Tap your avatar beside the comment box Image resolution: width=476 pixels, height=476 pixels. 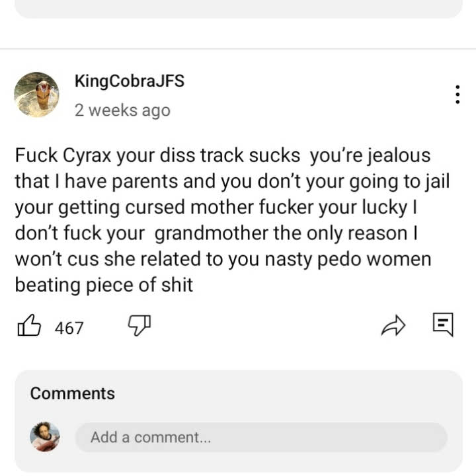(x=45, y=437)
